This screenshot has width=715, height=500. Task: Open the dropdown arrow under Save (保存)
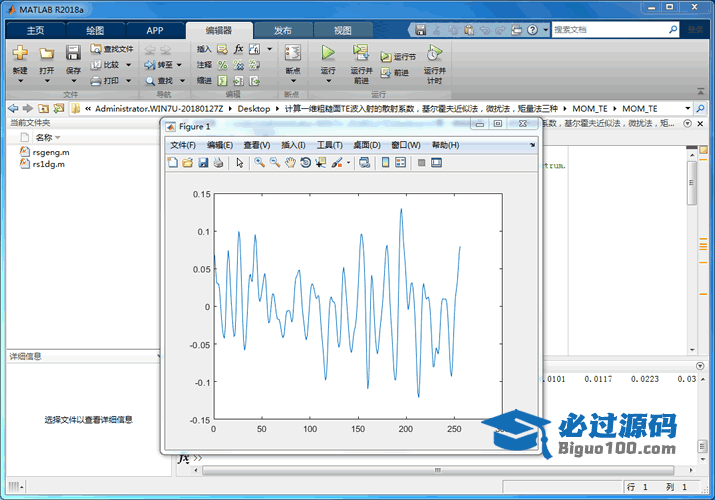(x=73, y=81)
